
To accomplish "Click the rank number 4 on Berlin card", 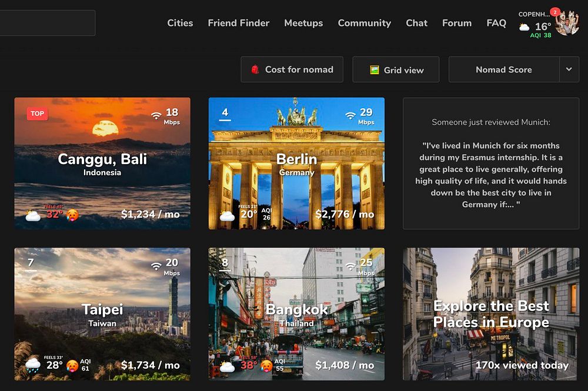I will pyautogui.click(x=225, y=112).
